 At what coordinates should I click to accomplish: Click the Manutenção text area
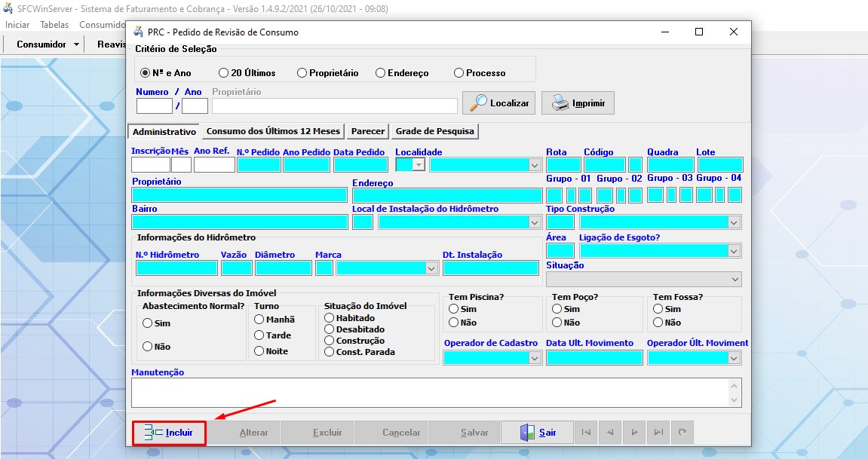(x=430, y=393)
